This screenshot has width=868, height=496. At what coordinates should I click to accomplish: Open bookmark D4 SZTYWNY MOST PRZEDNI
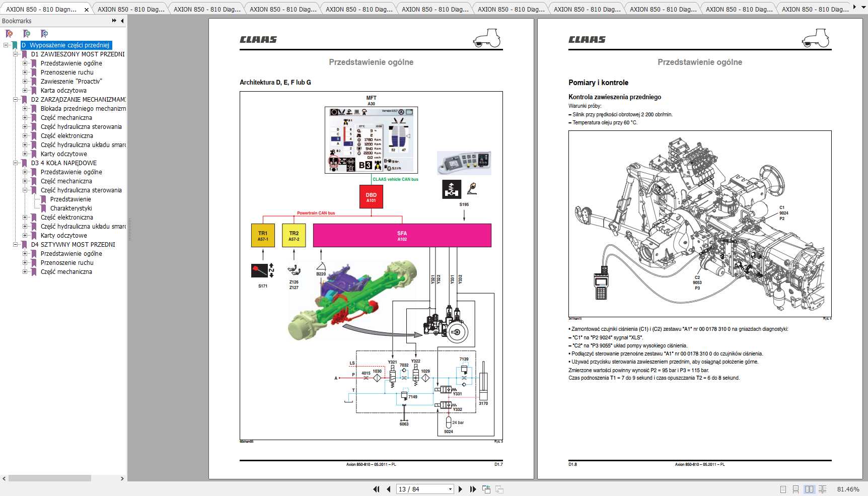point(73,244)
